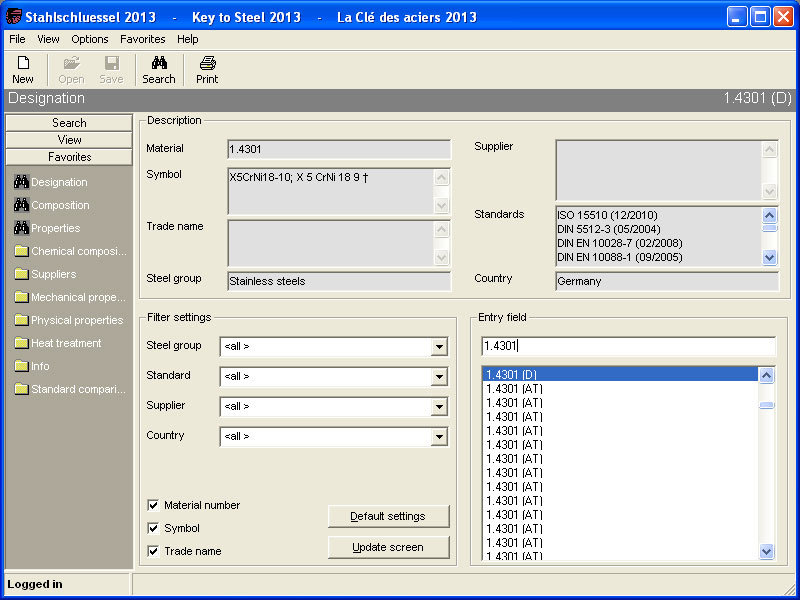This screenshot has height=600, width=800.
Task: Select DIN EN 10088-1 (09/2005) standard
Action: click(619, 257)
